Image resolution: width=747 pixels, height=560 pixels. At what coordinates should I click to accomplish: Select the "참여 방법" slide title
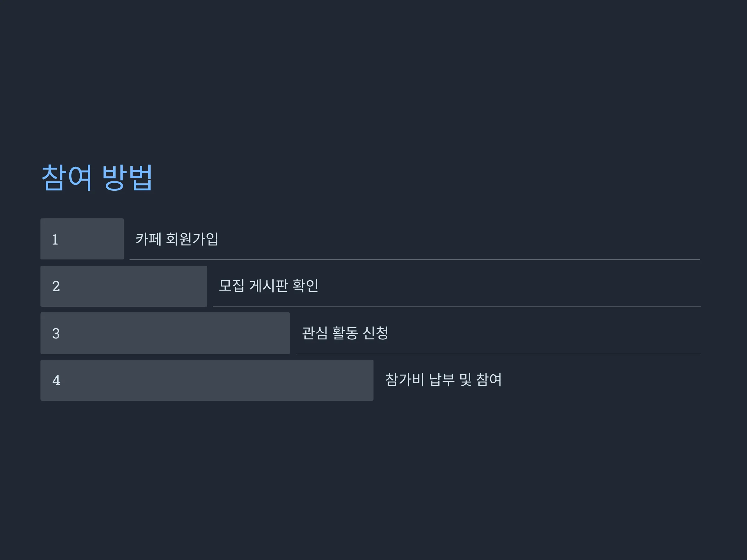(x=97, y=178)
